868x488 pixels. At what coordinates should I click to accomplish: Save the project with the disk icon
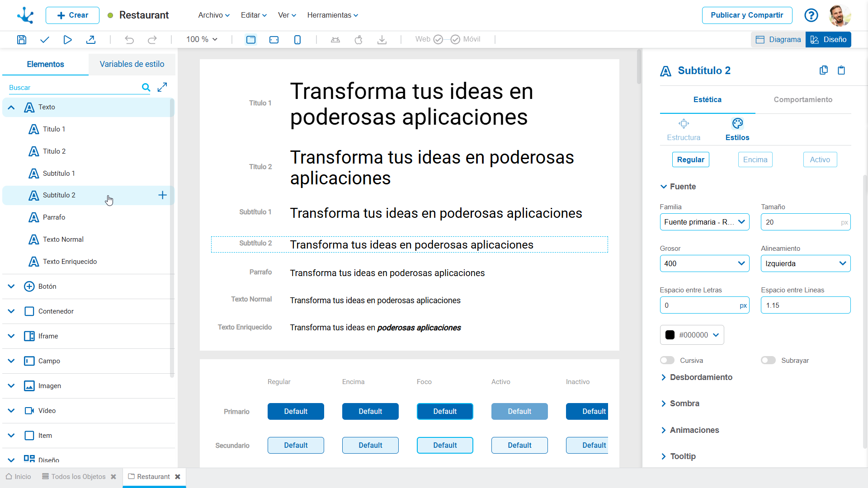click(22, 39)
